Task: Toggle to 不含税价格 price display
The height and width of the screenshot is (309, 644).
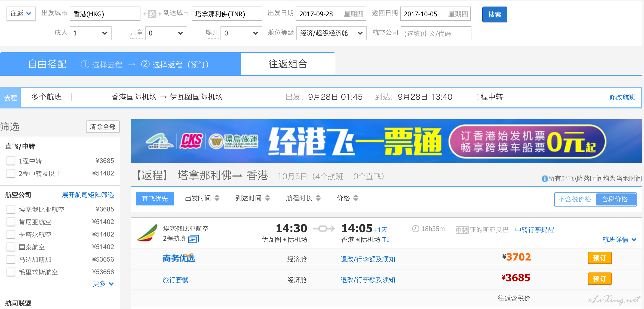Action: pos(575,199)
